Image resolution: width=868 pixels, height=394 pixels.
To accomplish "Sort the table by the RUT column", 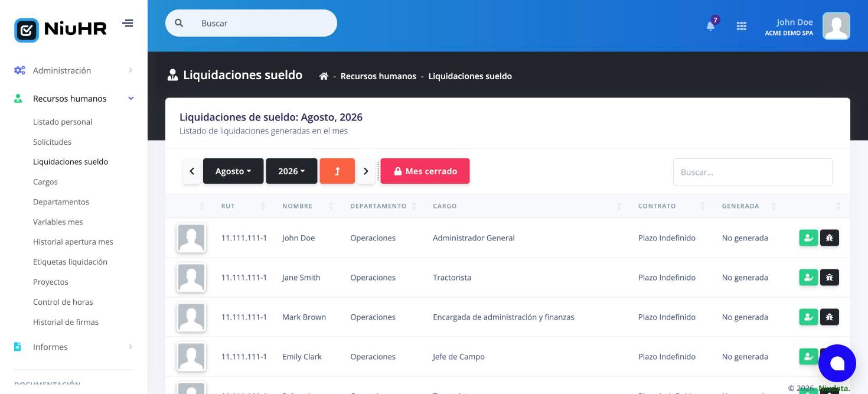I will point(243,206).
